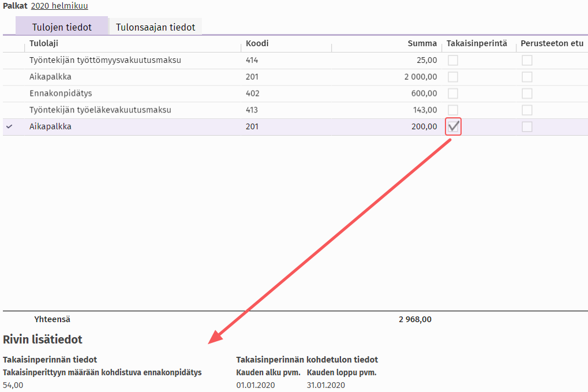Sort by the Summa column header

pyautogui.click(x=424, y=43)
